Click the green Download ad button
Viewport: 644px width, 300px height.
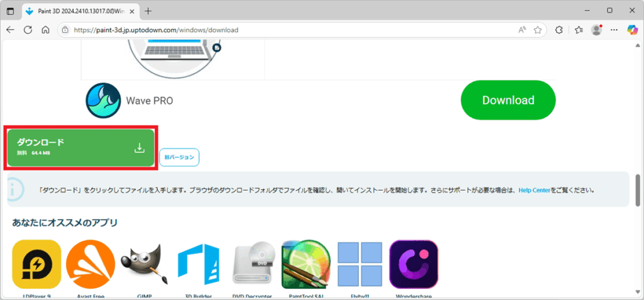click(508, 100)
